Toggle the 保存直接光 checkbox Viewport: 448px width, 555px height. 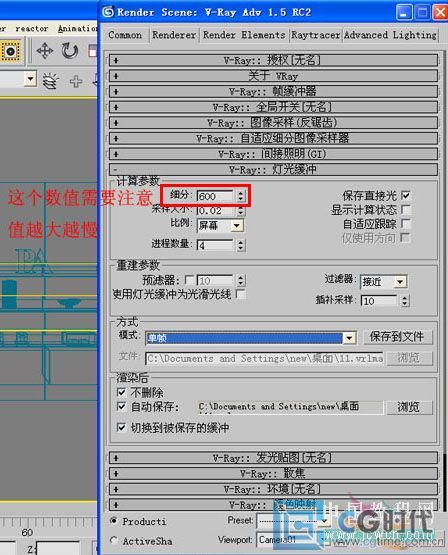[406, 195]
